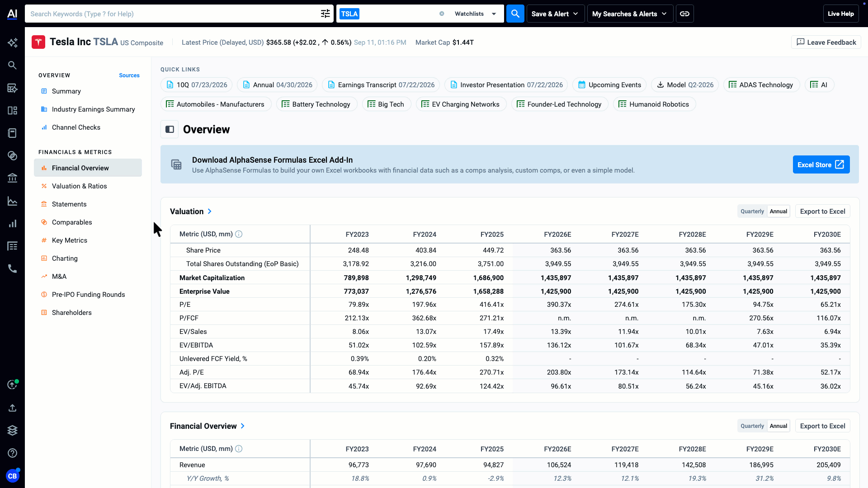Open Save & Alert dropdown
868x488 pixels.
click(555, 14)
